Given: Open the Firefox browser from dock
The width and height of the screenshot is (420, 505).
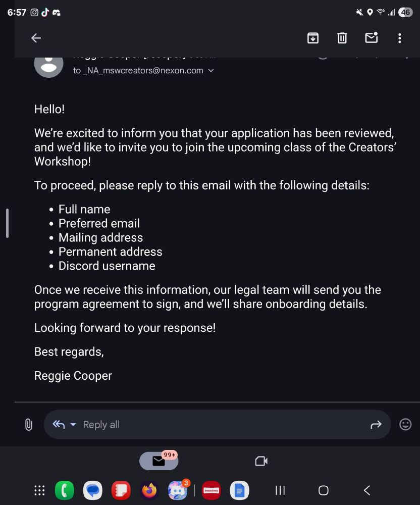Looking at the screenshot, I should click(149, 490).
